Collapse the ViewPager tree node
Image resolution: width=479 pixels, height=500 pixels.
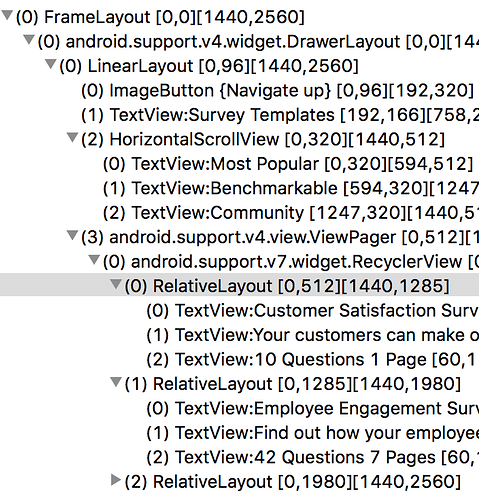click(x=72, y=235)
